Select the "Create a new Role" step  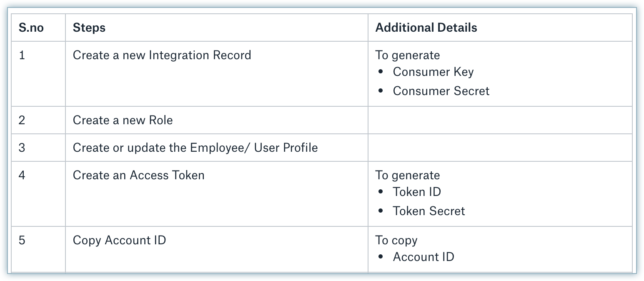[x=123, y=120]
